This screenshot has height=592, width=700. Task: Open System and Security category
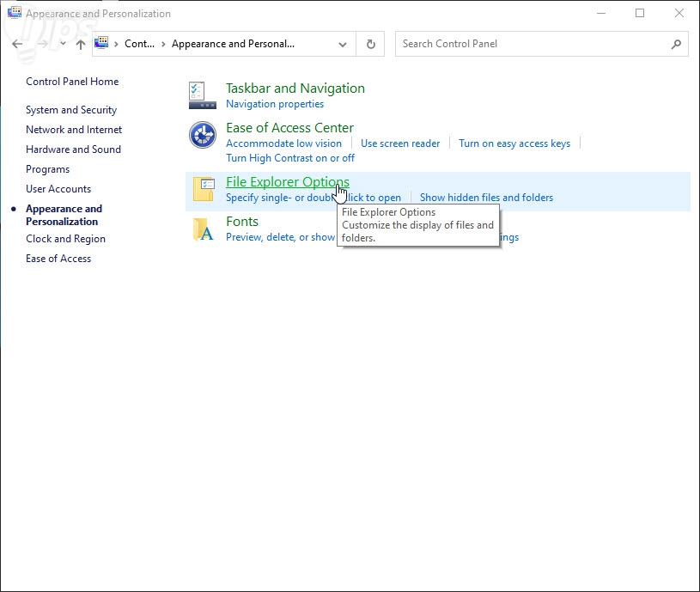(x=71, y=110)
